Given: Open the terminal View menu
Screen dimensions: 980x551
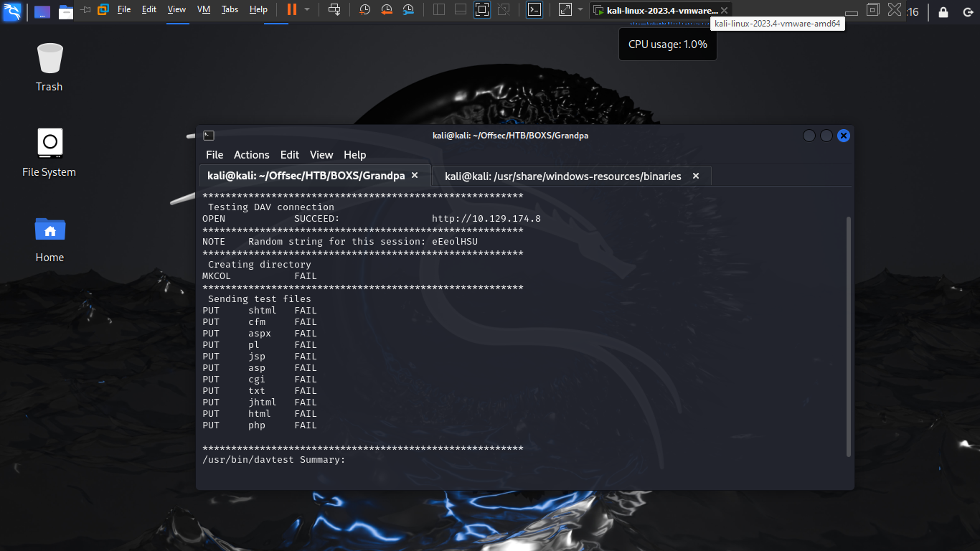Looking at the screenshot, I should [x=321, y=154].
